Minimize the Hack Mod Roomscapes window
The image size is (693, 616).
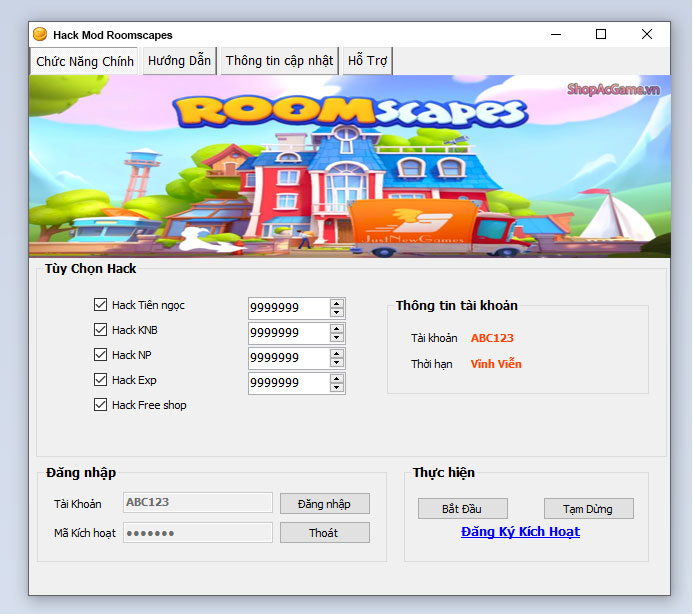(556, 34)
